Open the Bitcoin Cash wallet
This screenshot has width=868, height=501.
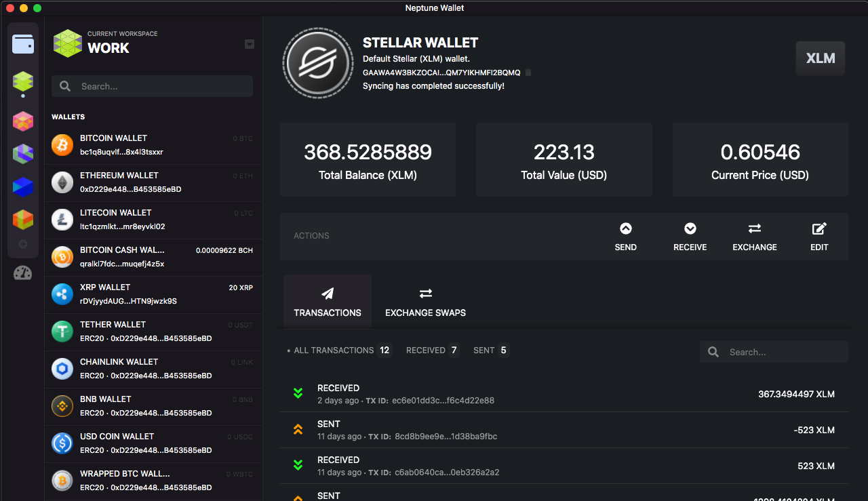[153, 257]
